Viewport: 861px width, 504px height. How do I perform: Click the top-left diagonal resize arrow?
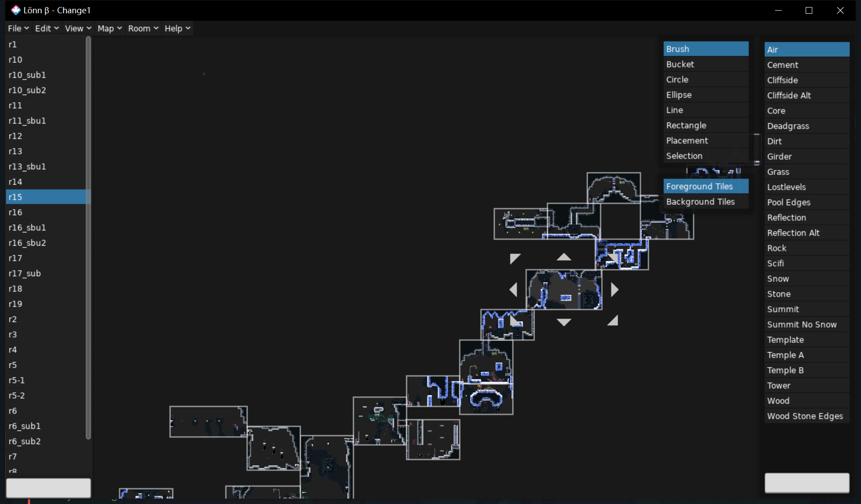[x=515, y=258]
